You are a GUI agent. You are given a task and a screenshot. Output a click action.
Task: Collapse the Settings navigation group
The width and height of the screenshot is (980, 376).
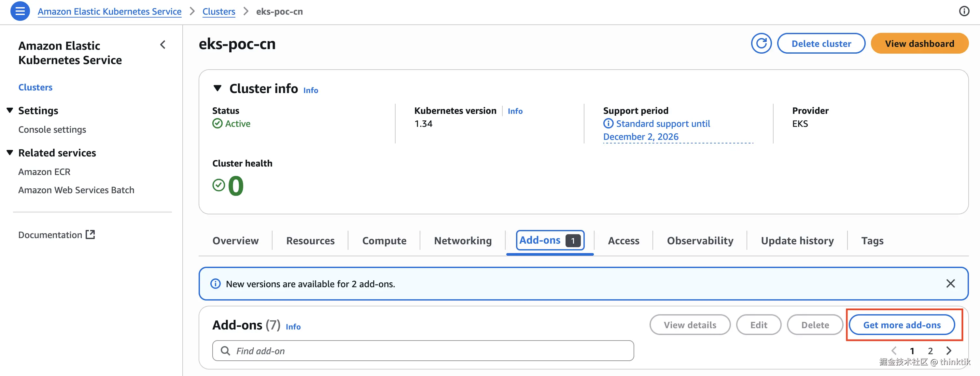(10, 110)
